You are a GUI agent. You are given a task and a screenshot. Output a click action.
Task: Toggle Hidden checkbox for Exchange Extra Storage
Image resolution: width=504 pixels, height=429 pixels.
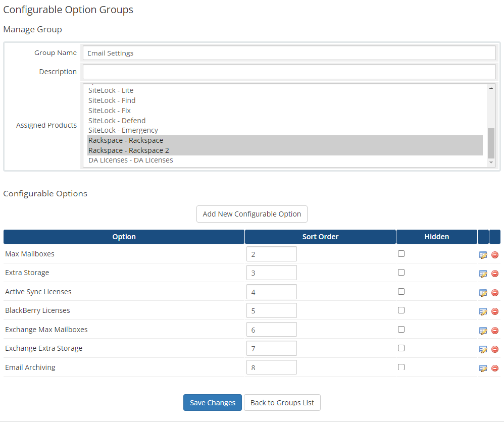point(401,348)
